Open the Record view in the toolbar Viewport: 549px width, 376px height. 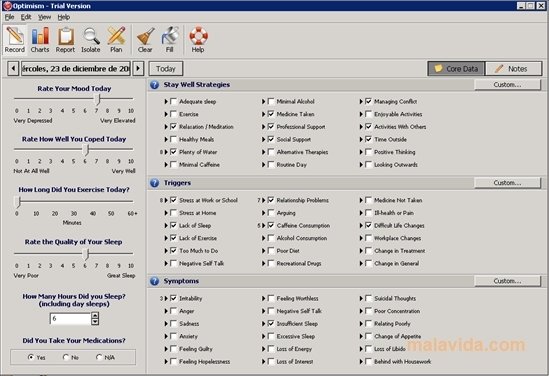pyautogui.click(x=15, y=40)
